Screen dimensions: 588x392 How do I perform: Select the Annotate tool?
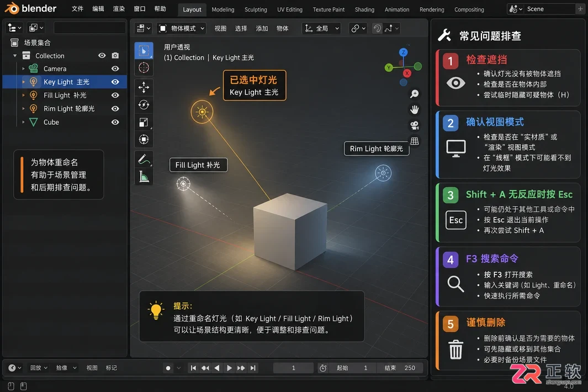click(x=144, y=160)
